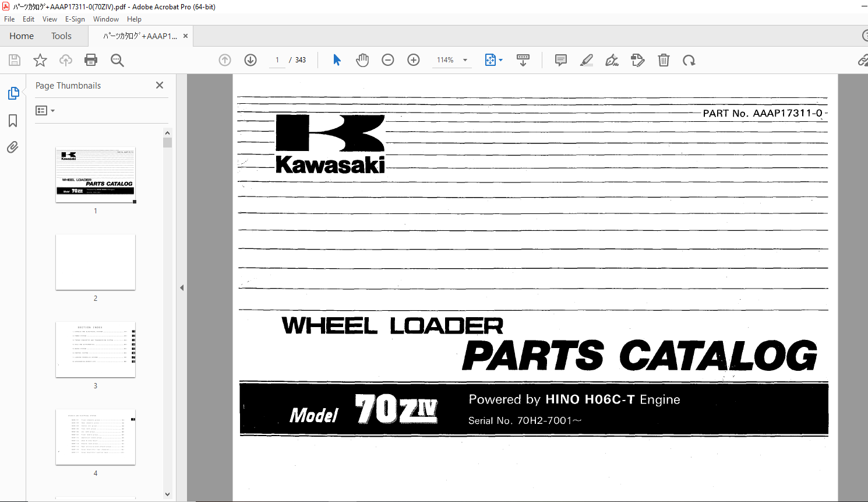Select page 3 section index thumbnail
The image size is (868, 502).
[x=96, y=350]
